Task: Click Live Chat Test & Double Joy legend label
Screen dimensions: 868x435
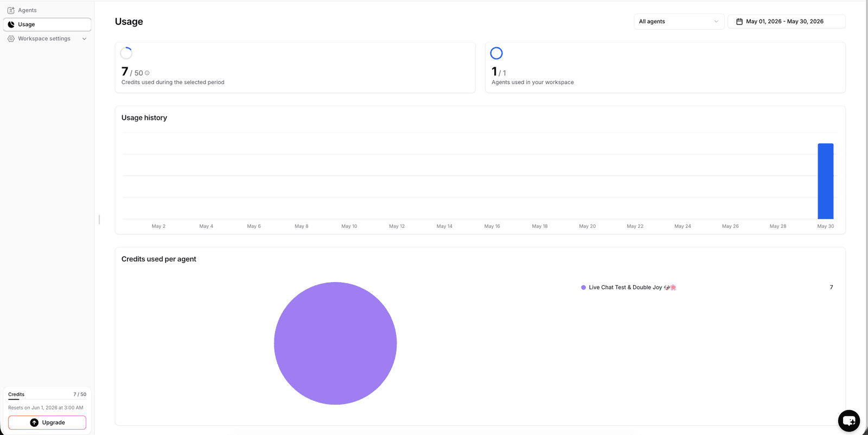Action: click(x=632, y=287)
